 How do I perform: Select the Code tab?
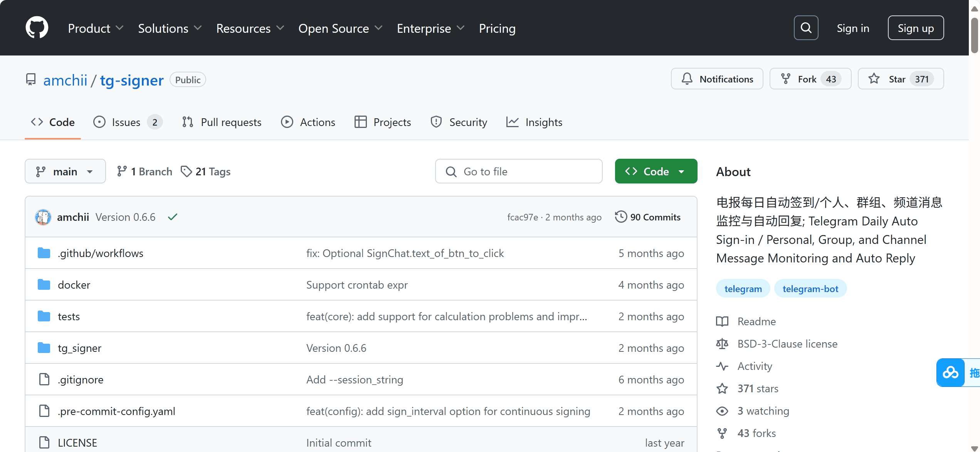[53, 122]
